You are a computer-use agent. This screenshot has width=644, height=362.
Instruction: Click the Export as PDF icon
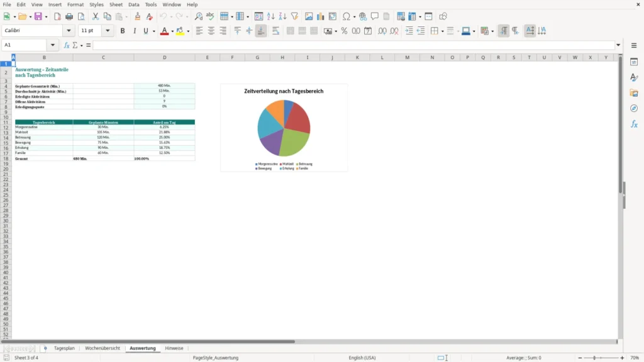pyautogui.click(x=57, y=16)
